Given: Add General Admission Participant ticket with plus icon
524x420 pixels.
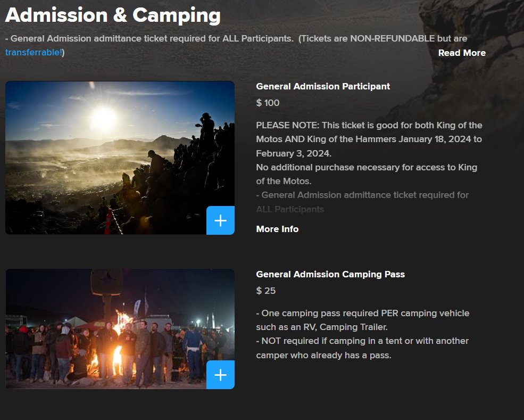Looking at the screenshot, I should 220,220.
